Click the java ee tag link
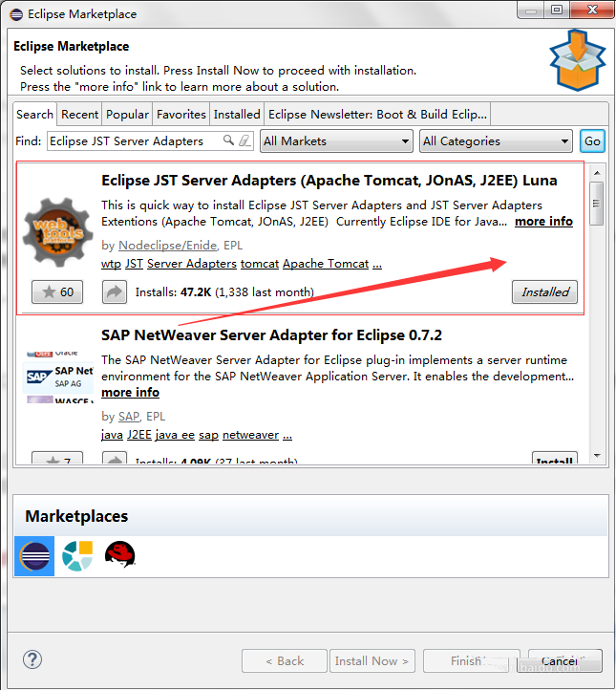The height and width of the screenshot is (690, 616). point(175,435)
